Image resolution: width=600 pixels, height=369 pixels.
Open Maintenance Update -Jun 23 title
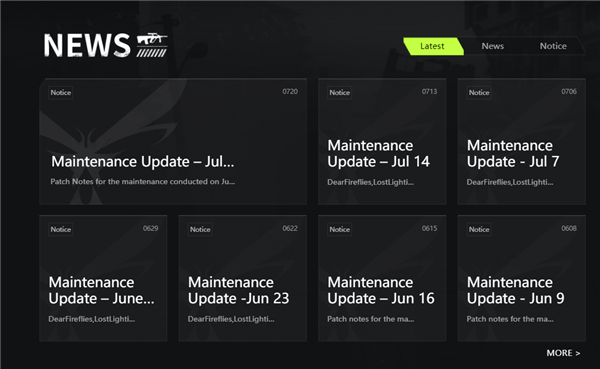click(238, 290)
